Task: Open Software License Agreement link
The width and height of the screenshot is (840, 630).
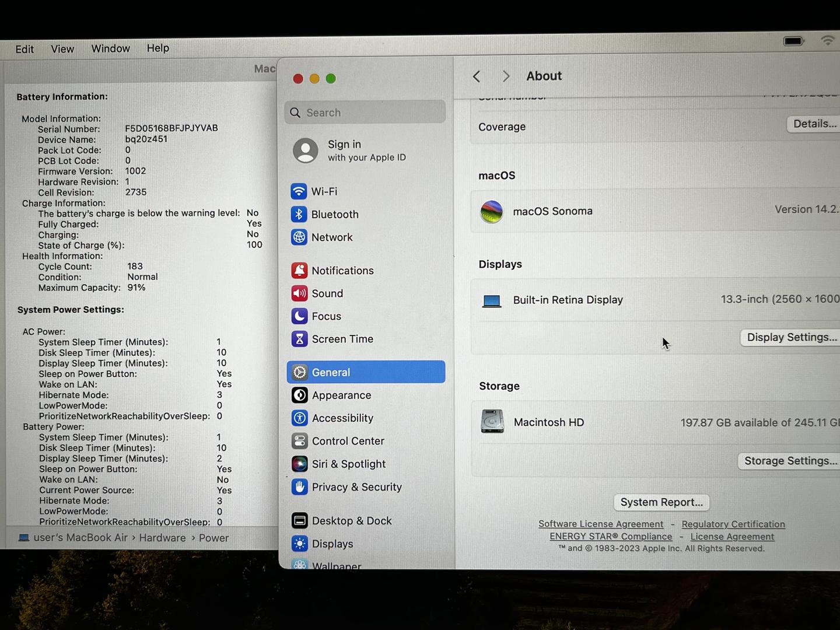Action: 601,524
